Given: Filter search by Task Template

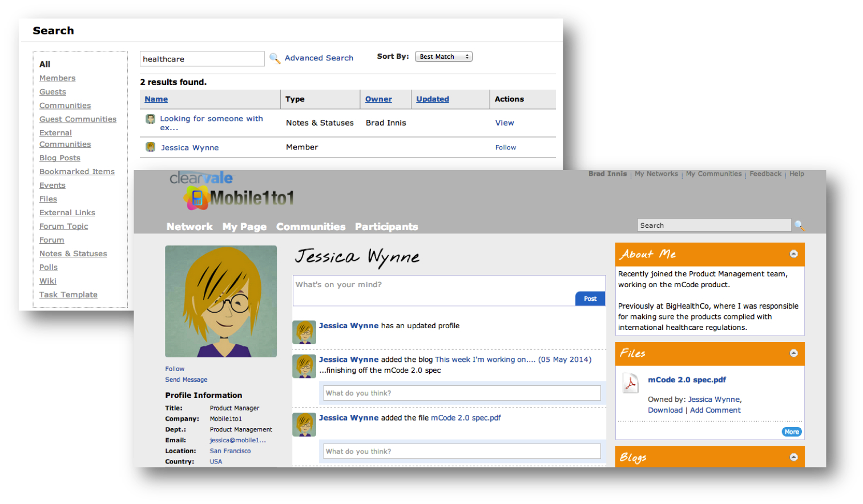Looking at the screenshot, I should [68, 295].
